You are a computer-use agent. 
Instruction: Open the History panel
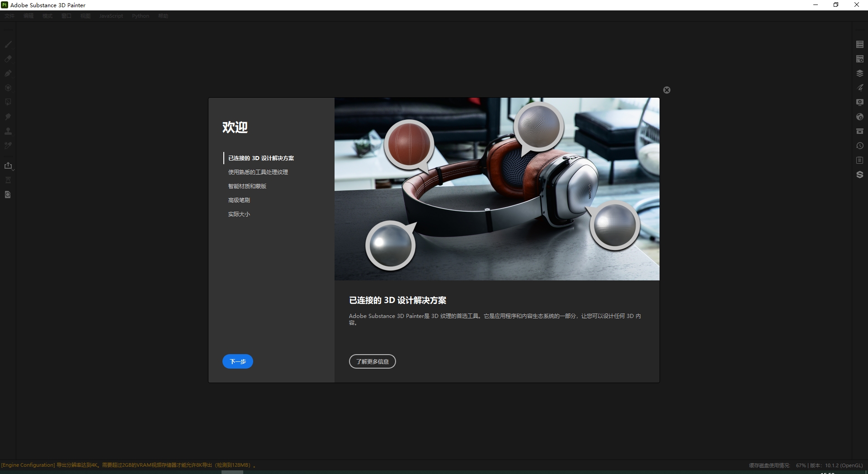click(x=860, y=146)
